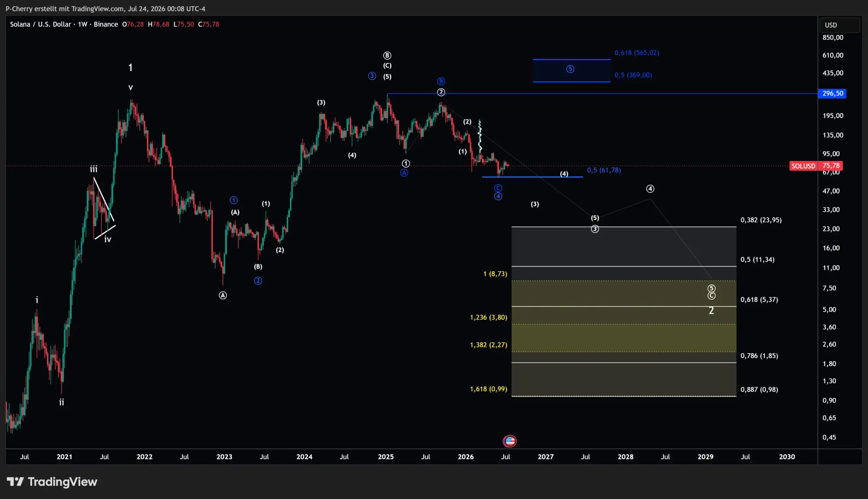Click the (A) wave label
The image size is (868, 499).
235,212
